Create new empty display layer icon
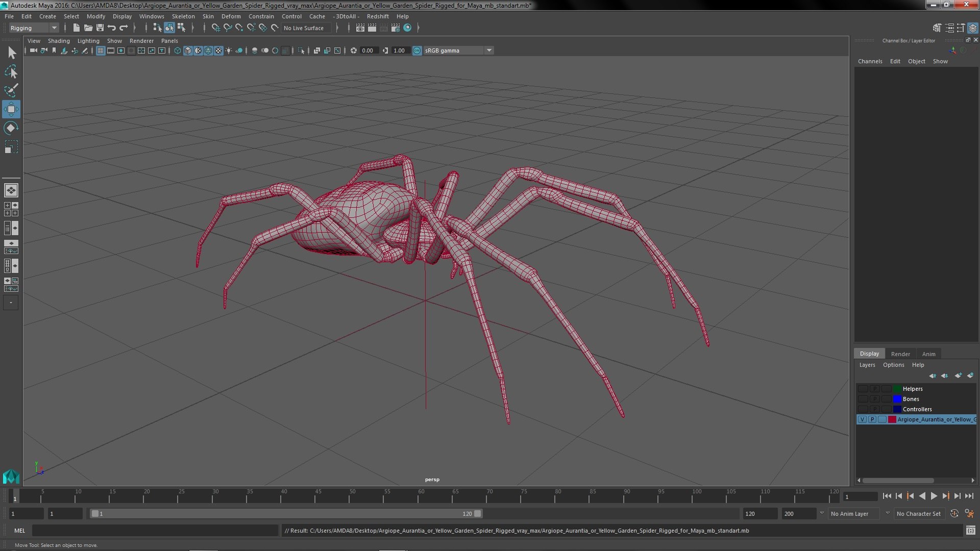This screenshot has width=980, height=551. point(958,375)
